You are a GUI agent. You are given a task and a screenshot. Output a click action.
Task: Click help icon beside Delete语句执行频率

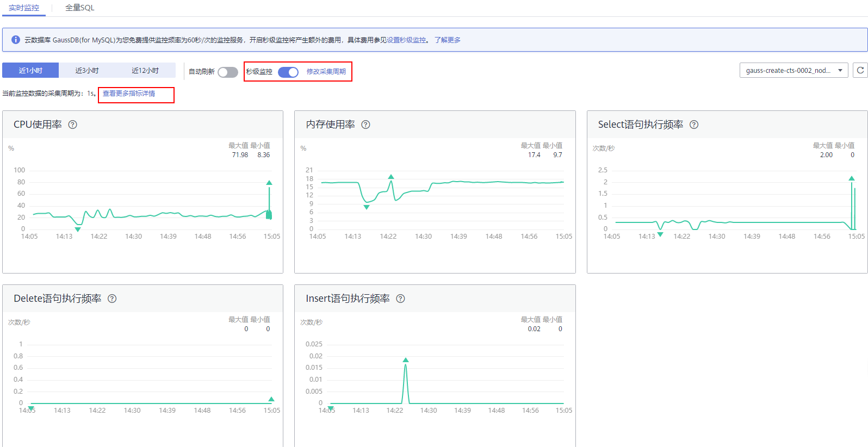[112, 299]
